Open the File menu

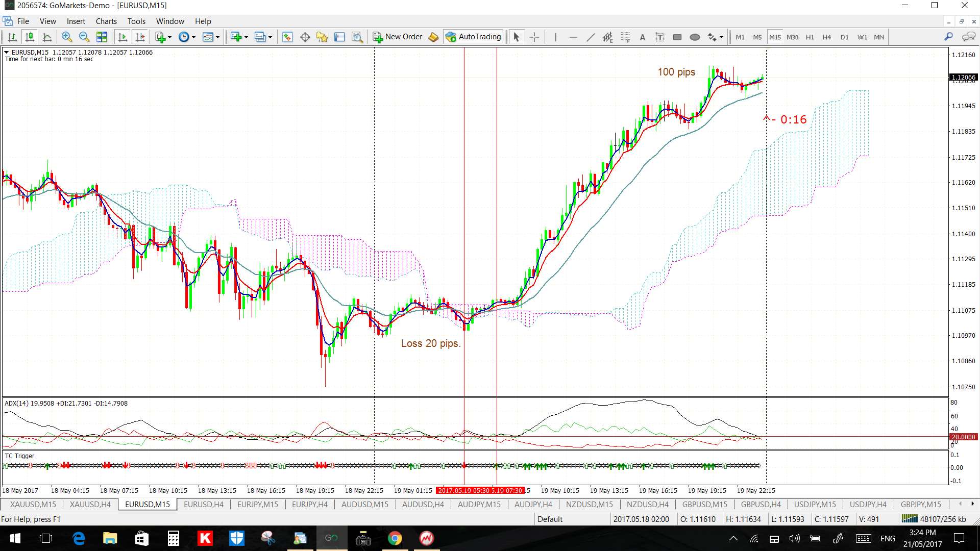click(23, 21)
